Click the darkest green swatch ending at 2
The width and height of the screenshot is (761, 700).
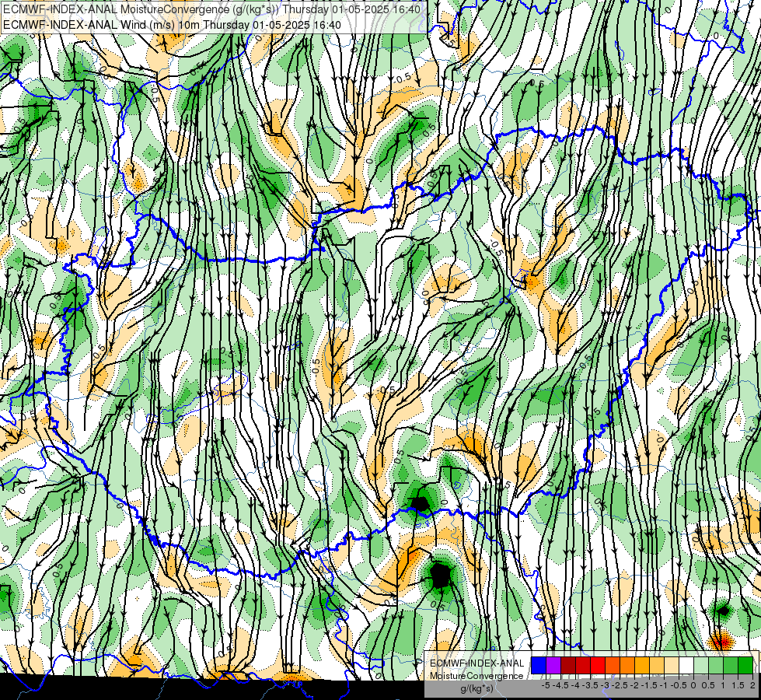[745, 666]
